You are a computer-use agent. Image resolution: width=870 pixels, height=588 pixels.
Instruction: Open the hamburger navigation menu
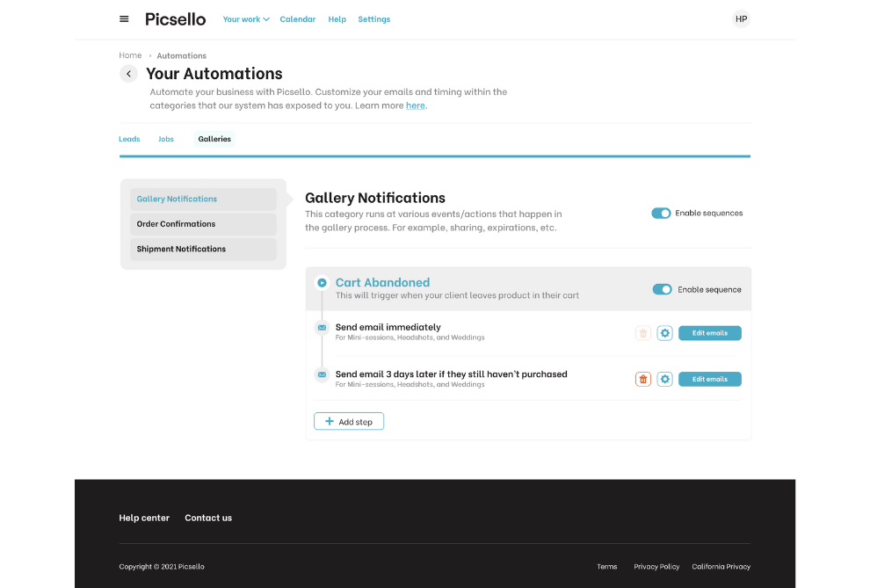(123, 18)
